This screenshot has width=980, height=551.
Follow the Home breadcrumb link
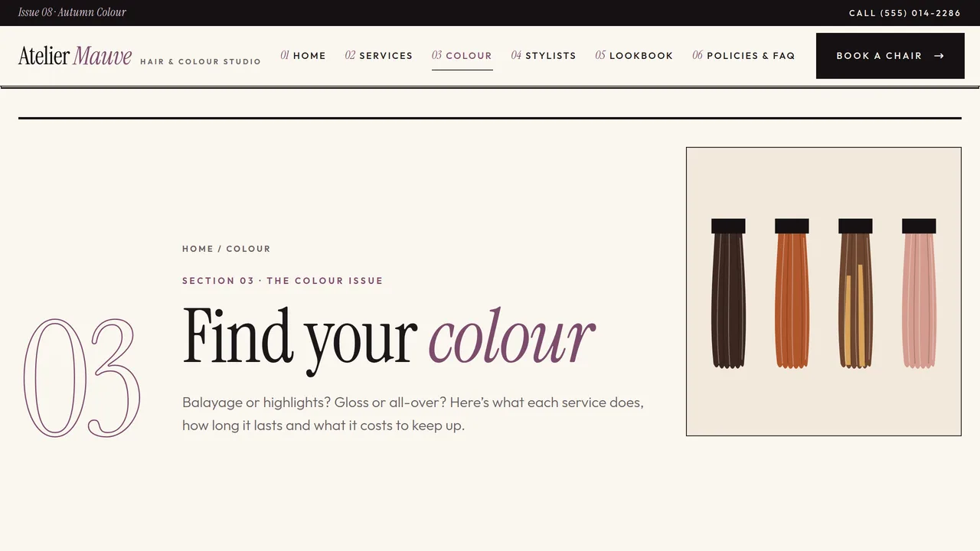[198, 249]
